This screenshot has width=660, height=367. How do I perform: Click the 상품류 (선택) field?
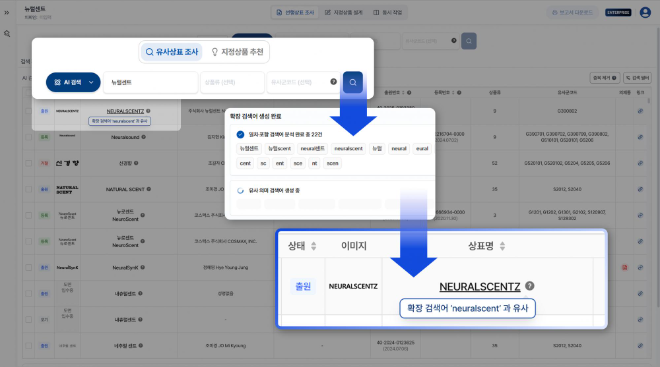tap(232, 82)
